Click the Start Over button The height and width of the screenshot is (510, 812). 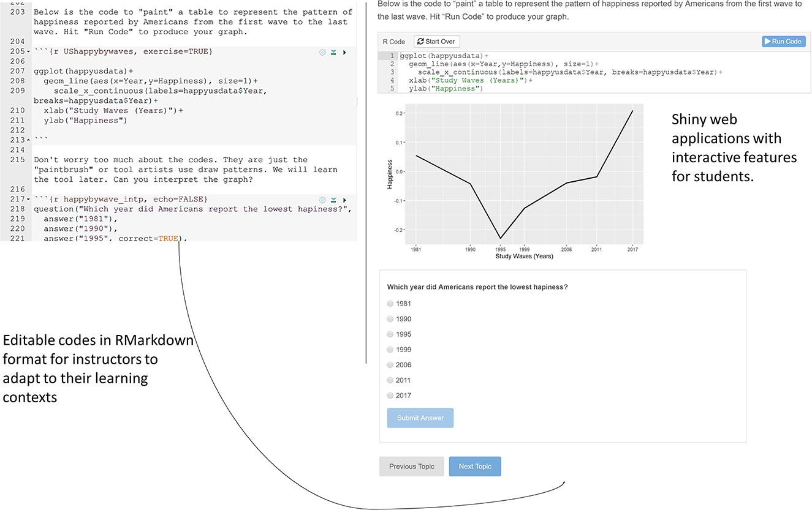coord(436,42)
